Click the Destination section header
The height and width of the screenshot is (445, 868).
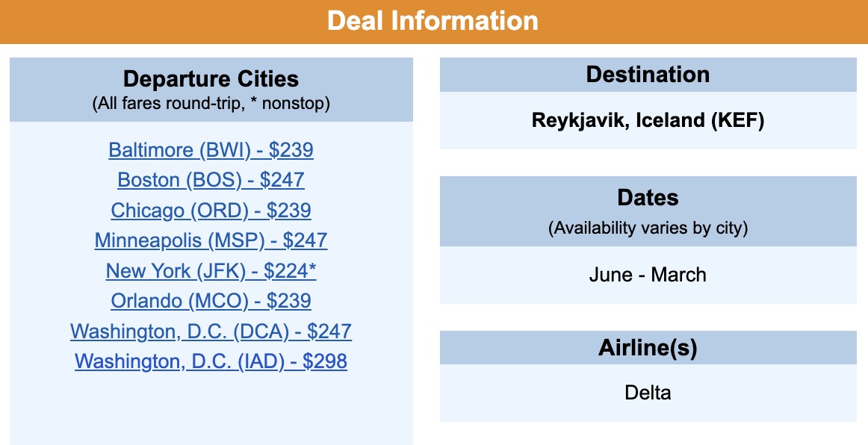648,75
